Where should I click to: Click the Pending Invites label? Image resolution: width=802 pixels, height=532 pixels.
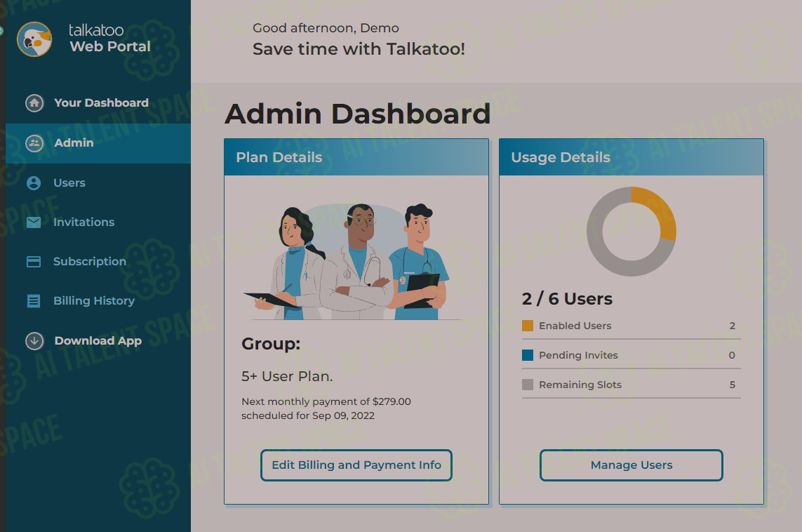pos(578,355)
